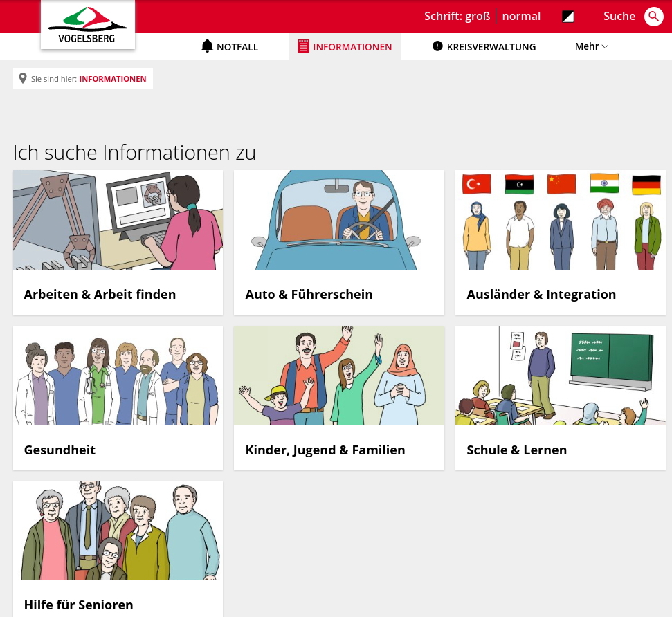Open the Kreisverwaltung tab
Image resolution: width=672 pixels, height=617 pixels.
click(x=491, y=47)
